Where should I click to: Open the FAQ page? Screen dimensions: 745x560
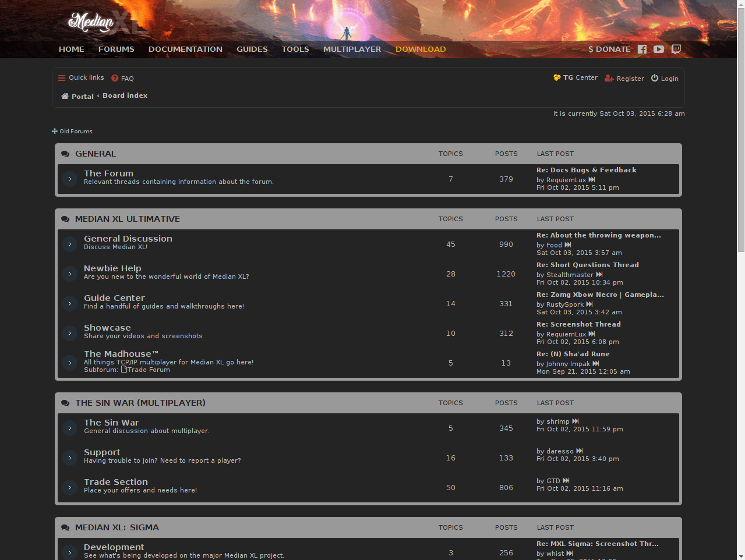(123, 79)
